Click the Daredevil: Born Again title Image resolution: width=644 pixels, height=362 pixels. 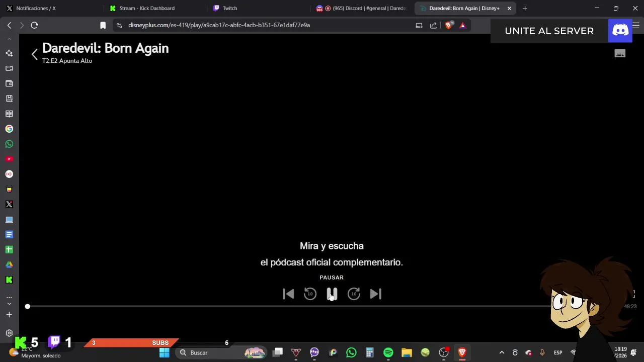[x=105, y=48]
